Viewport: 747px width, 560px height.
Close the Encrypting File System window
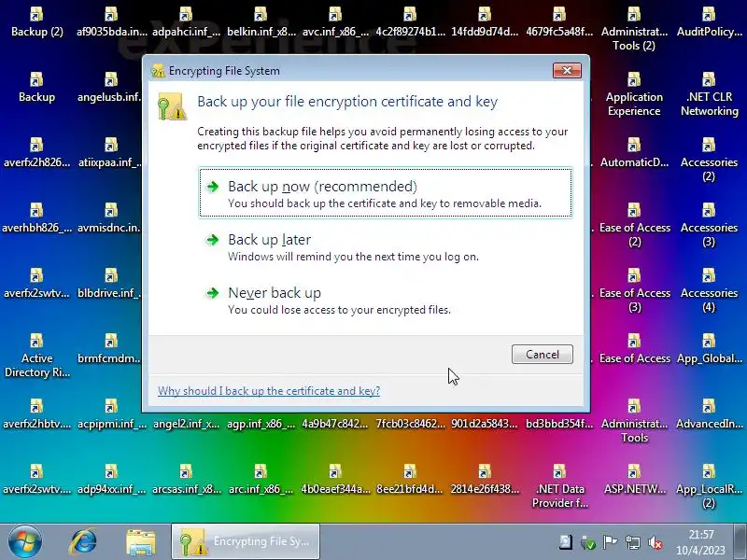567,71
